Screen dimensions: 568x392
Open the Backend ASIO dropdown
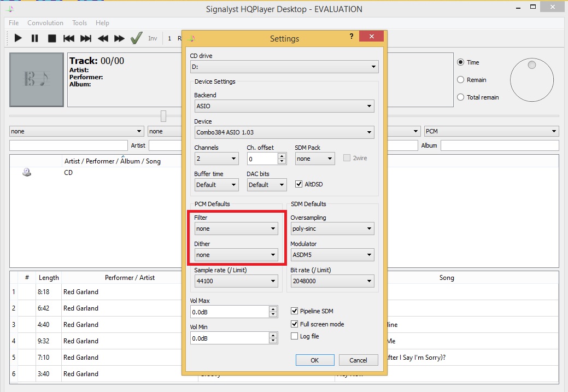[284, 106]
